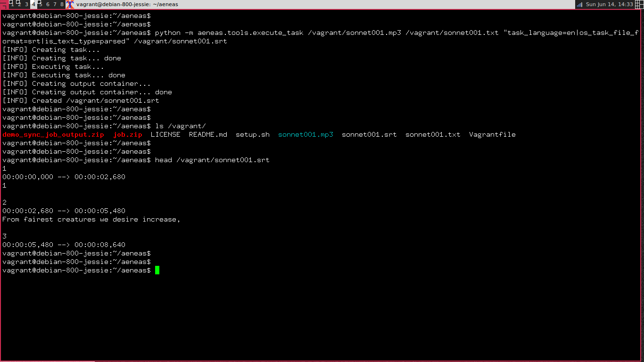The image size is (644, 362).
Task: Switch to workspace tag 6
Action: tap(48, 4)
